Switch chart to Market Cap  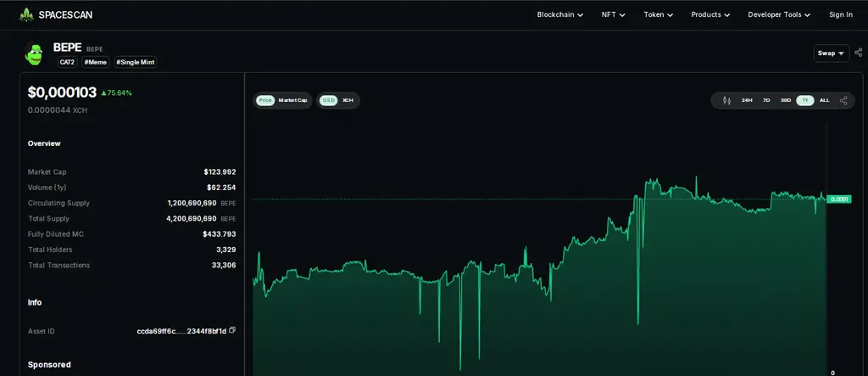pos(292,100)
